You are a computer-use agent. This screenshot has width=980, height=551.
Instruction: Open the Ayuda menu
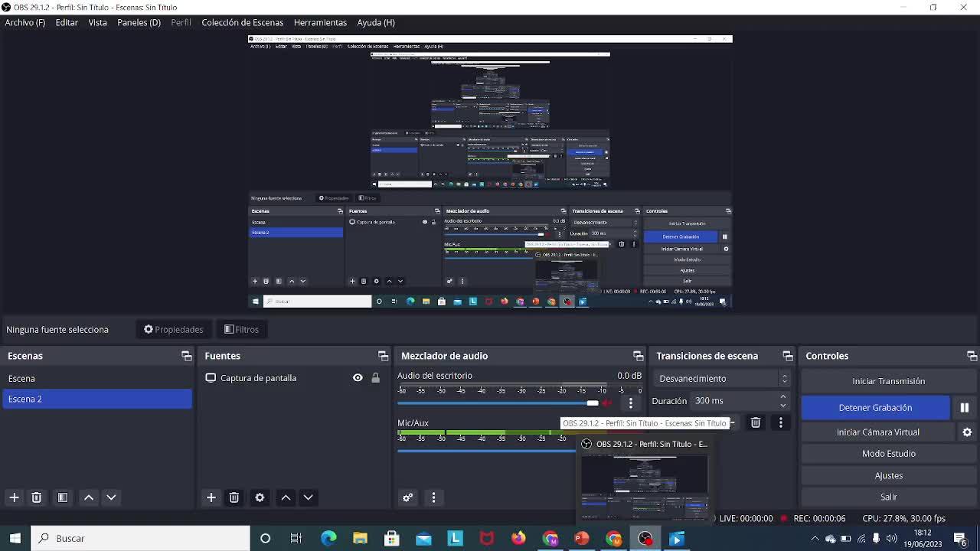click(376, 22)
